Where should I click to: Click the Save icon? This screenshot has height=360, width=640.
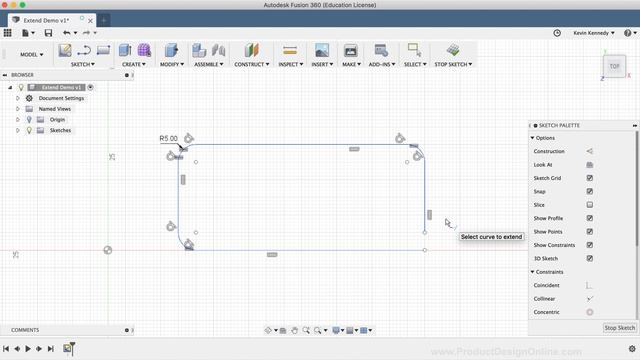48,33
